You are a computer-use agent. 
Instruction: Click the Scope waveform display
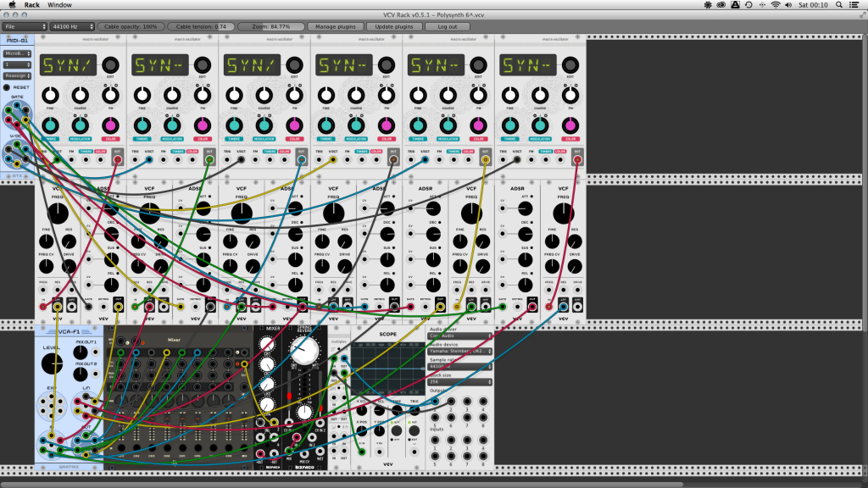tap(388, 369)
